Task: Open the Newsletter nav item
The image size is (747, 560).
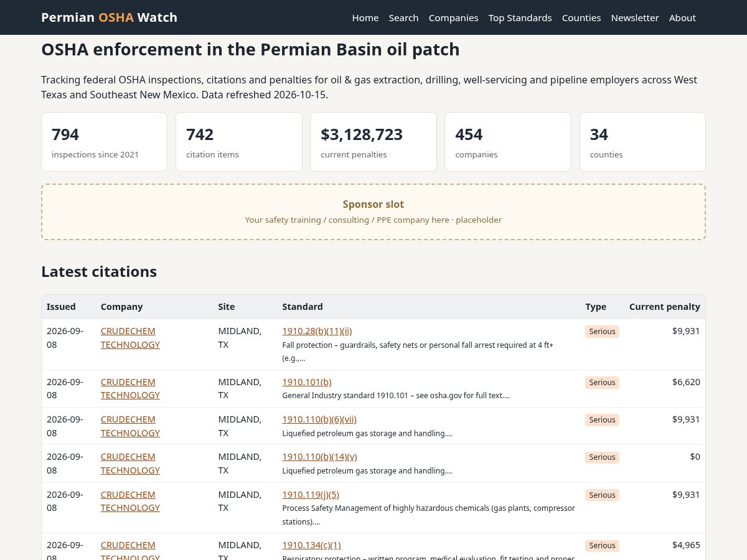Action: point(635,17)
